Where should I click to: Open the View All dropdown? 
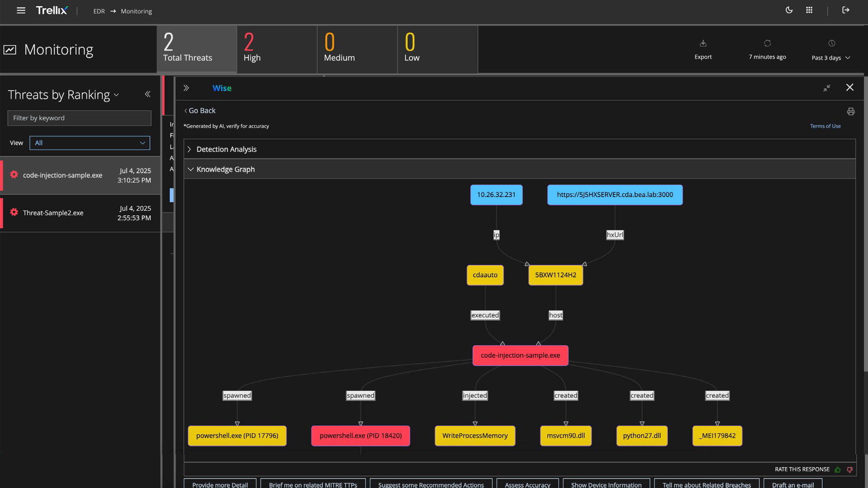(x=90, y=143)
